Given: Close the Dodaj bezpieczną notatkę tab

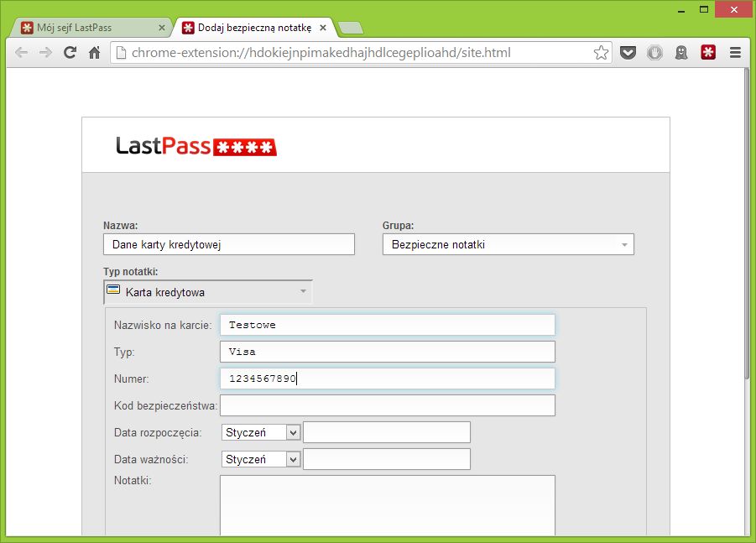Looking at the screenshot, I should (323, 28).
